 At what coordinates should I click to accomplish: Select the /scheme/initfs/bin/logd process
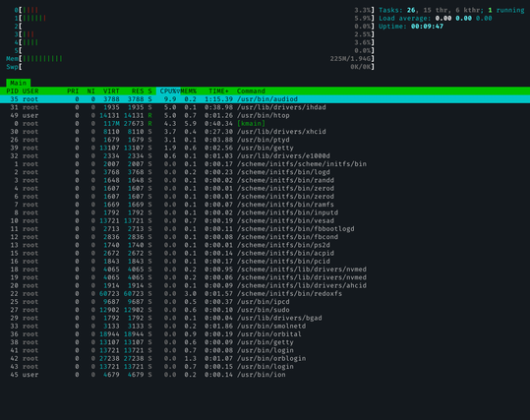pos(265,172)
